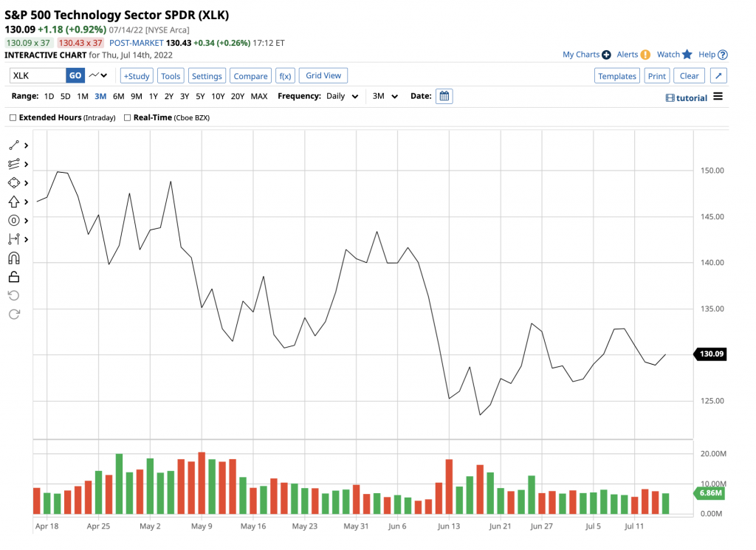756x550 pixels.
Task: Choose the 10Y range
Action: [218, 96]
